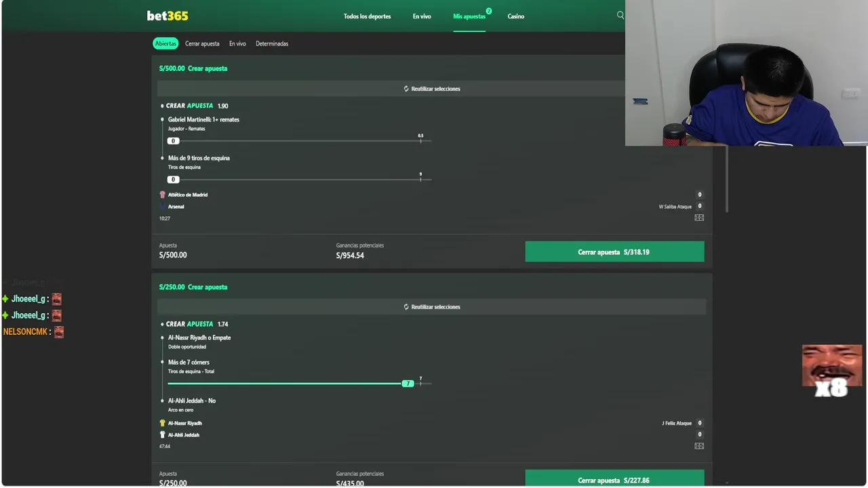The height and width of the screenshot is (488, 868).
Task: Click CREAR APUESTA 1.90 label
Action: click(197, 106)
